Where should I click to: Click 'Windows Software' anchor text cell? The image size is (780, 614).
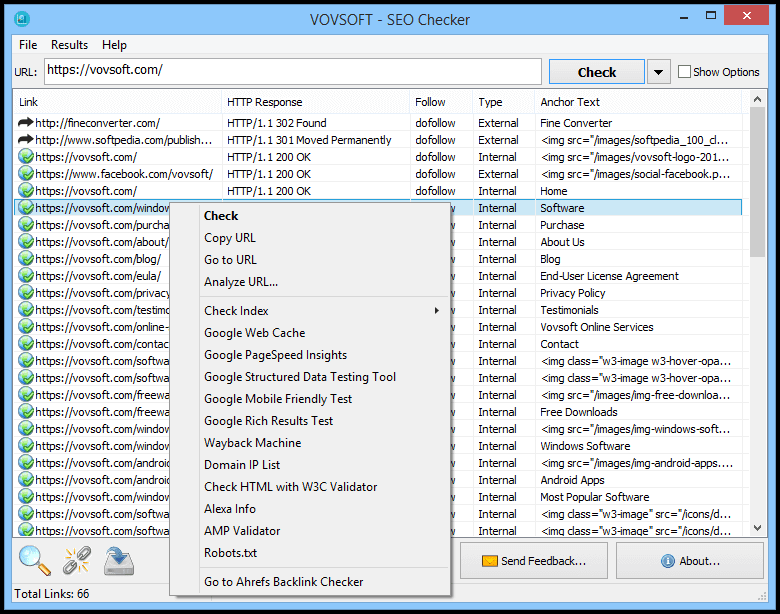[x=585, y=446]
